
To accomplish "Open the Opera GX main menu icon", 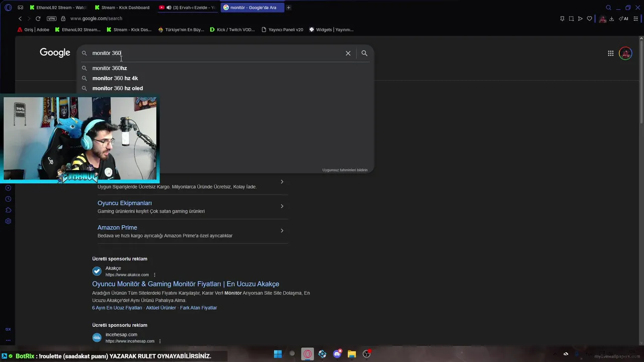I will 8,8.
